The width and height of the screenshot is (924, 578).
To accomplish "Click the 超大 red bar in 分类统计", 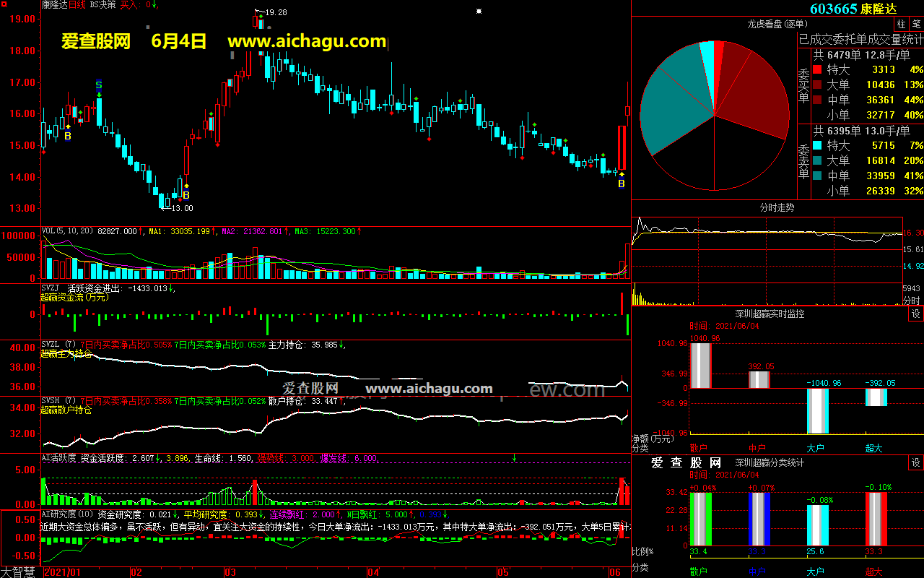I will 877,519.
